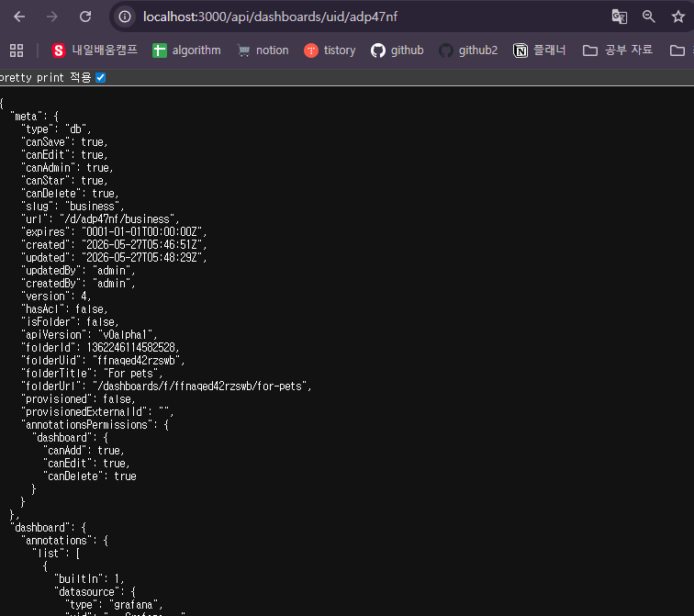The height and width of the screenshot is (616, 694).
Task: Click the "provisioned": false line
Action: click(x=78, y=398)
